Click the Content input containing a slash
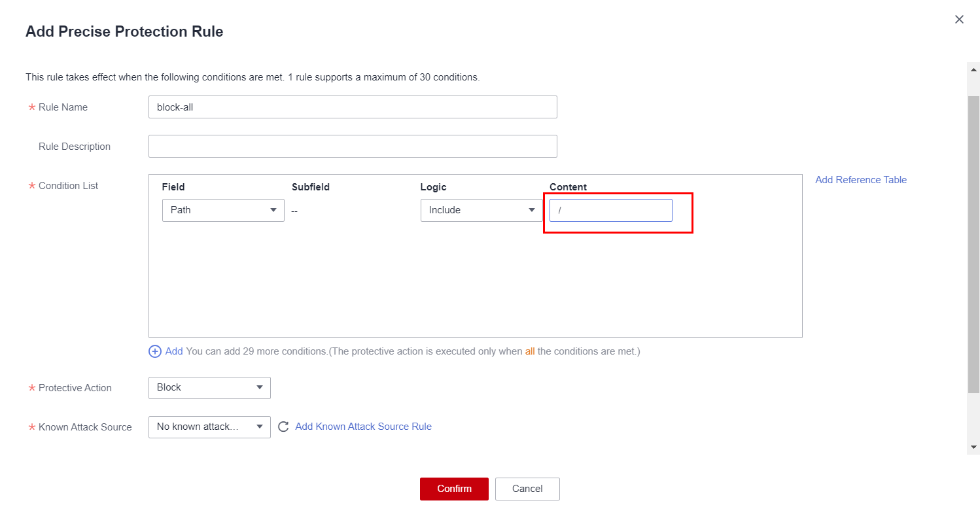Screen dimensions: 980x526 pos(610,210)
